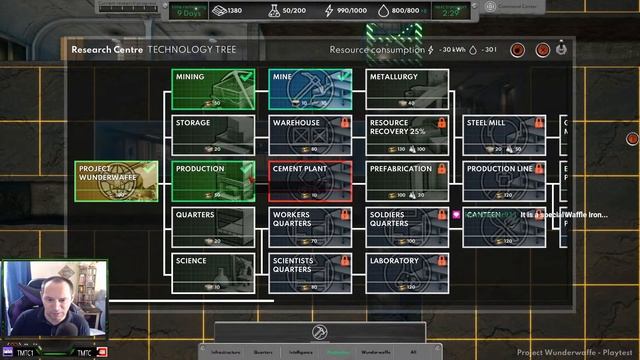Select the Project Wunderwaffe root node

coord(116,181)
